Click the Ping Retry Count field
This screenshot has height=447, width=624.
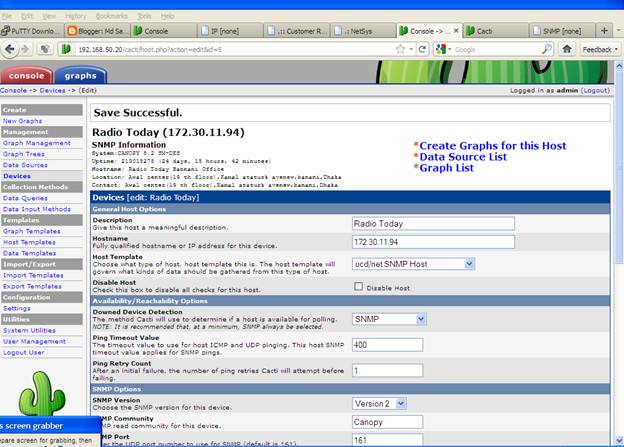(387, 371)
